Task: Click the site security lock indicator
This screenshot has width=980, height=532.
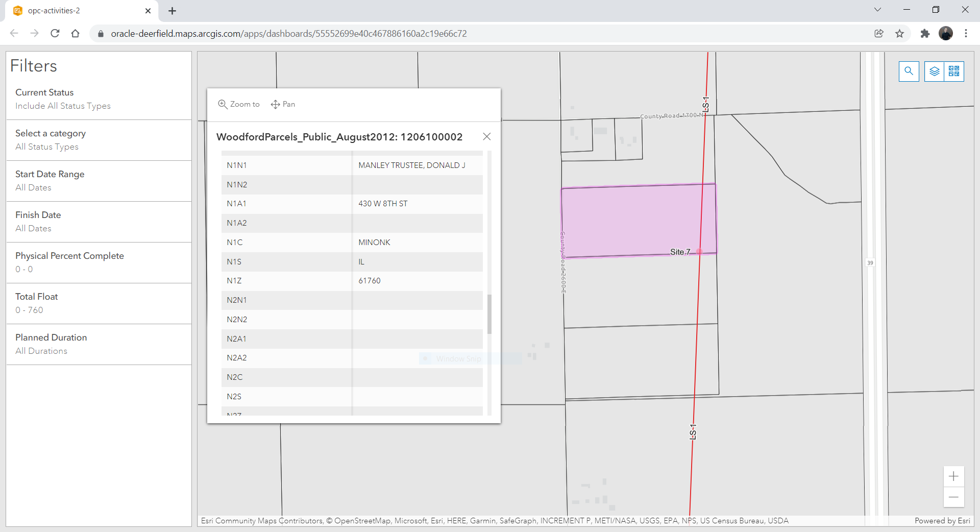Action: tap(101, 33)
